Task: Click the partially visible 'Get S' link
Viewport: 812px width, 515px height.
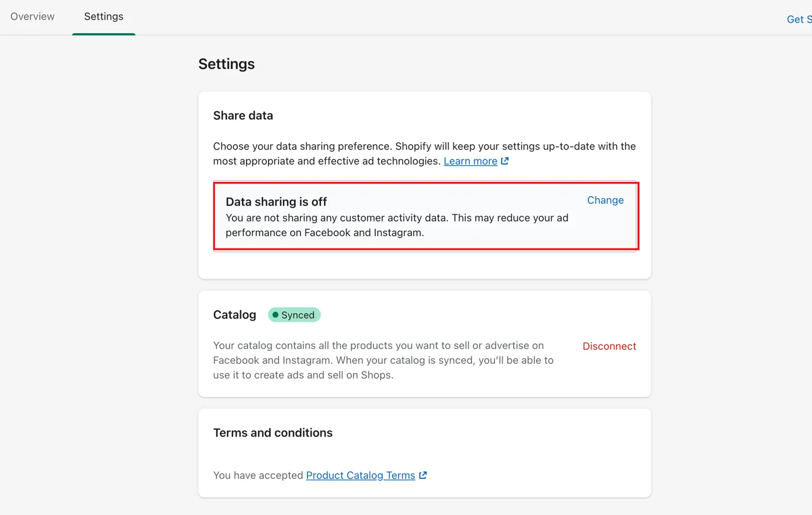Action: [798, 19]
